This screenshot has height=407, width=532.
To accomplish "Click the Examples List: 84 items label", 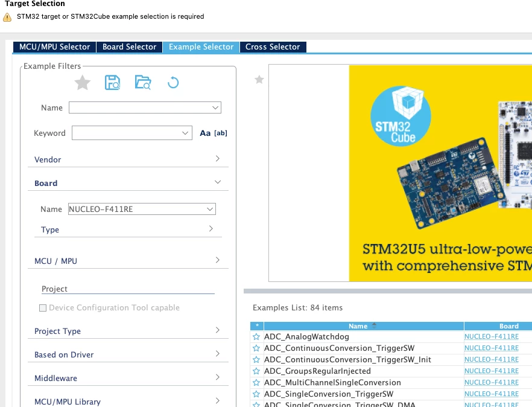I will coord(297,308).
